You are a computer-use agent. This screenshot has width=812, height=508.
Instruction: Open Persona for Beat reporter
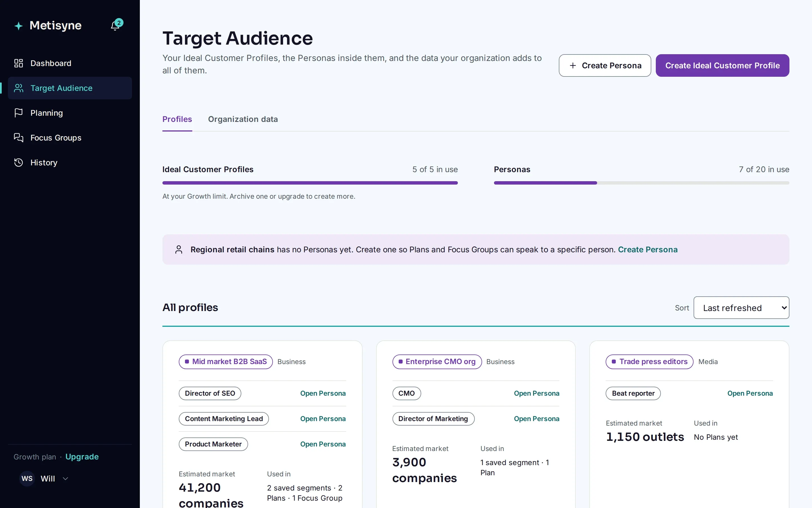coord(750,393)
